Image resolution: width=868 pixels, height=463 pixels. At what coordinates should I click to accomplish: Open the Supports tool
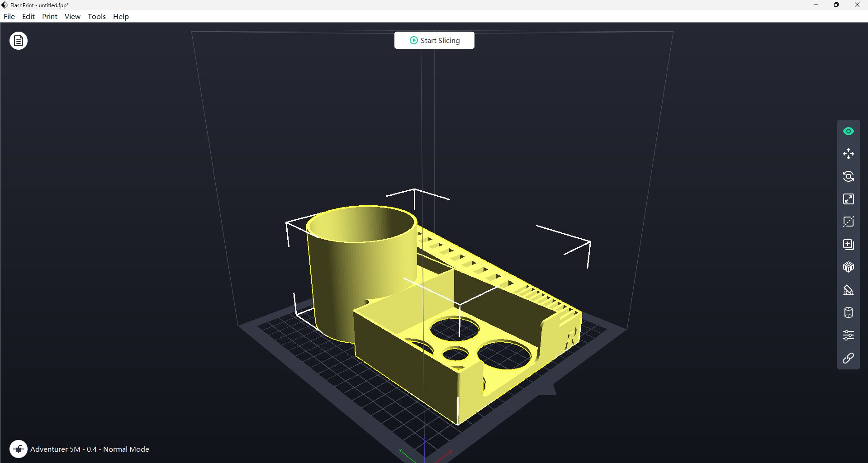click(849, 290)
